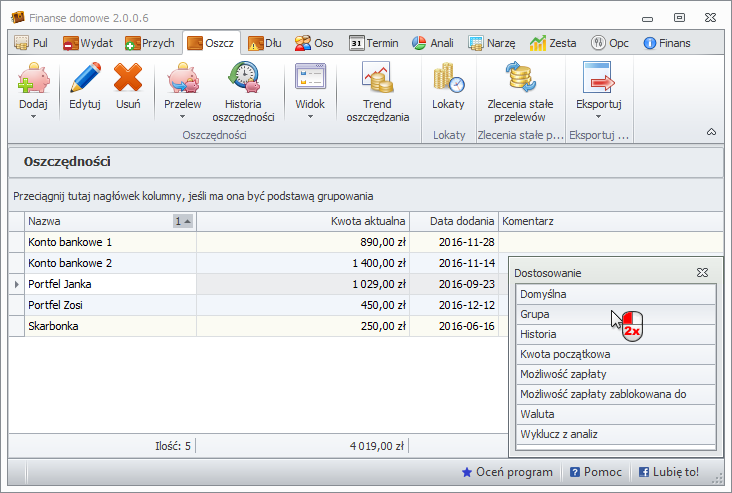Switch to the Termin tab
The height and width of the screenshot is (493, 732).
point(374,43)
